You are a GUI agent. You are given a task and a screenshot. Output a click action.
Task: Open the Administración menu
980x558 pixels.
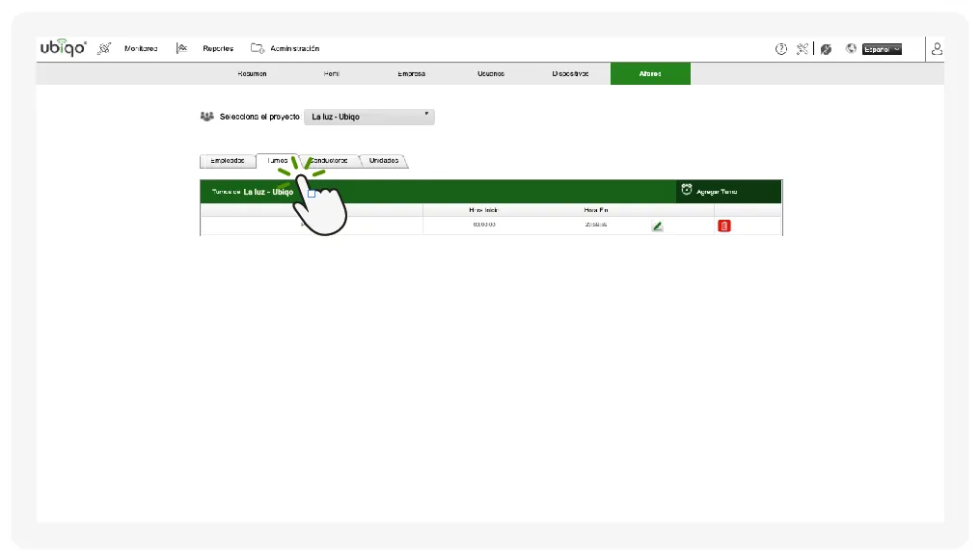tap(294, 48)
